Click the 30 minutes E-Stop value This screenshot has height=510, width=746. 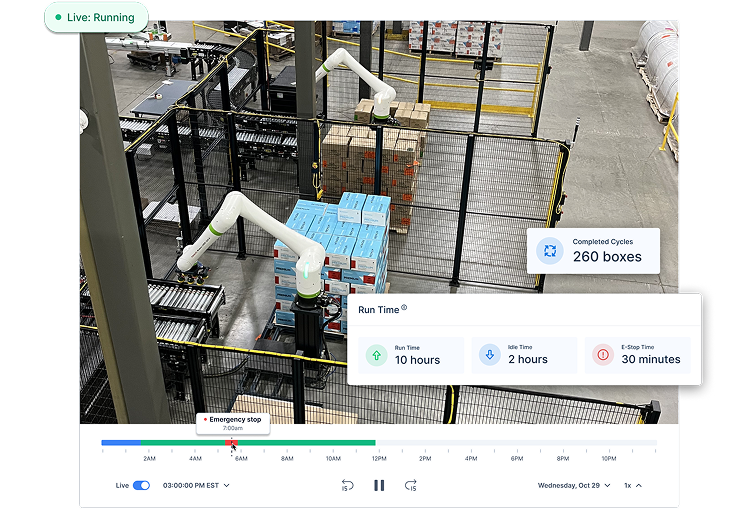click(x=651, y=360)
